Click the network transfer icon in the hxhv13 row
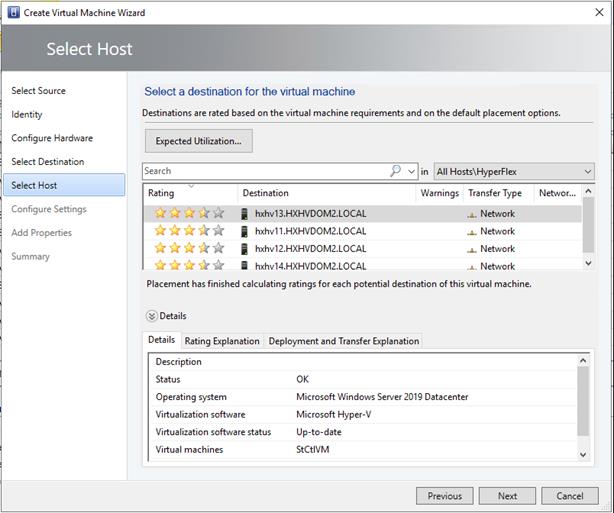The width and height of the screenshot is (614, 513). pos(472,215)
